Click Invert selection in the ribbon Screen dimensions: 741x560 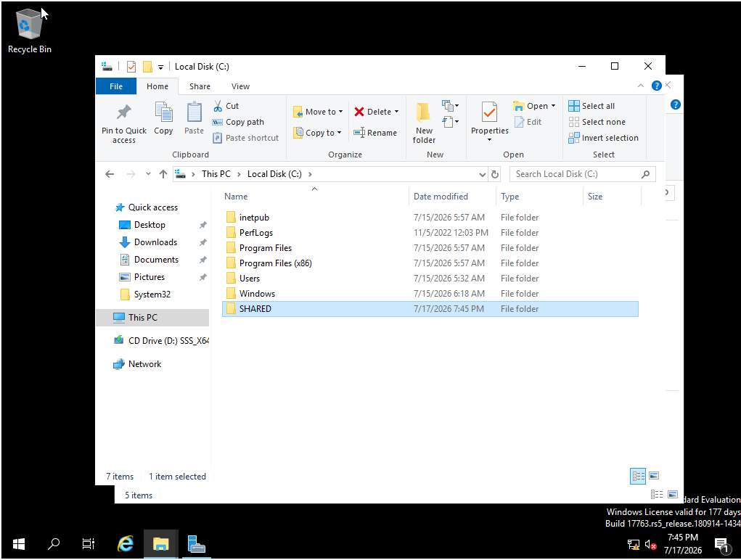604,138
